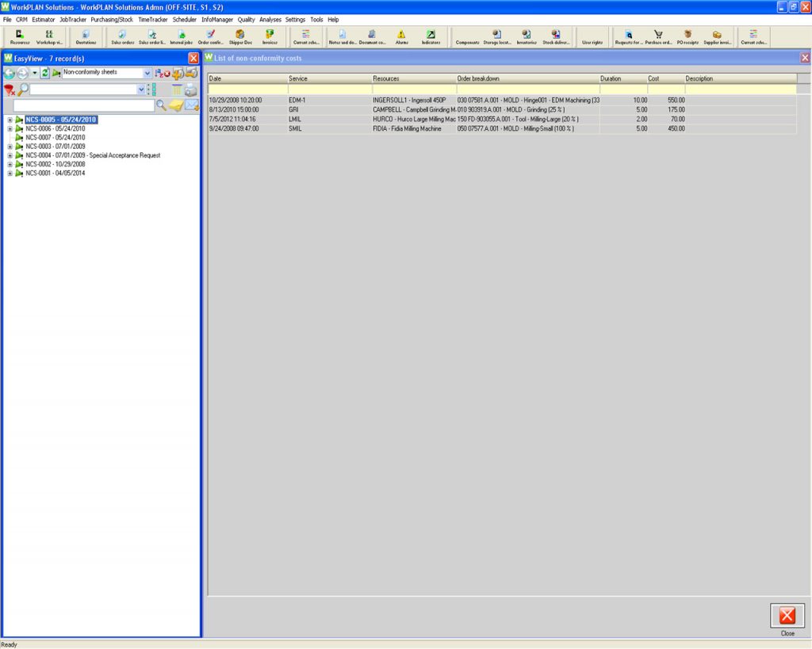Open the Alarms toolbar icon

click(x=400, y=36)
